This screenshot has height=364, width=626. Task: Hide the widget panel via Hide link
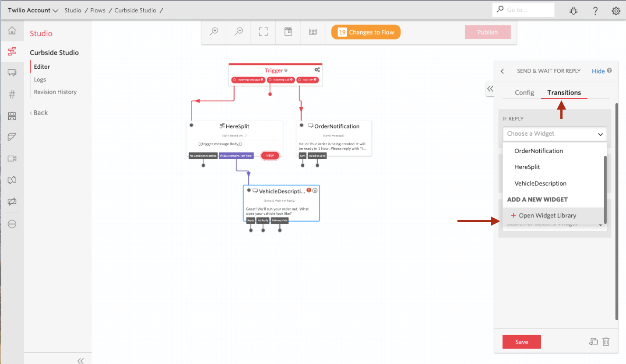(598, 71)
